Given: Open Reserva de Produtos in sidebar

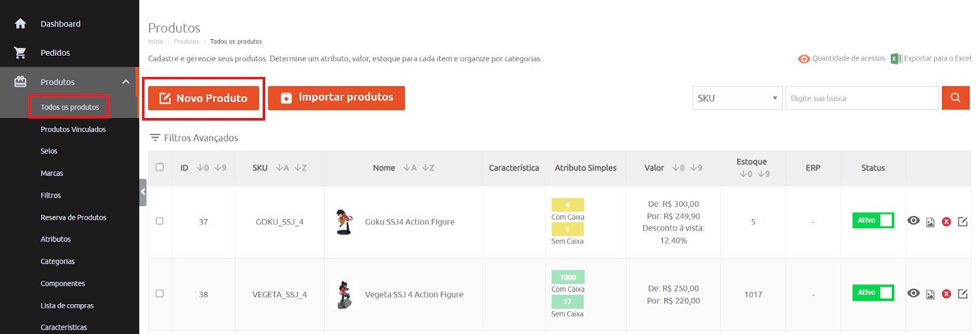Looking at the screenshot, I should 73,217.
